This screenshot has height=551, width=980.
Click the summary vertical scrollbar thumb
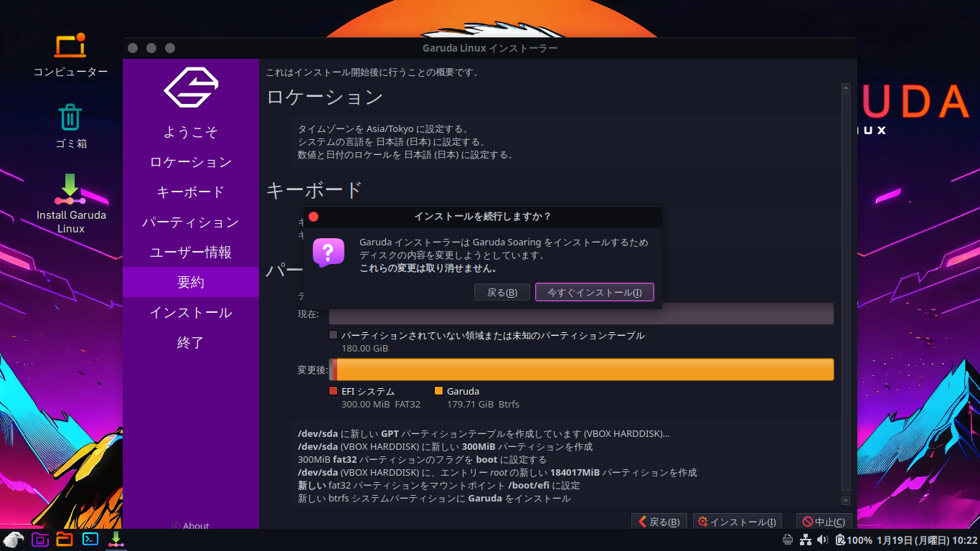(x=845, y=291)
